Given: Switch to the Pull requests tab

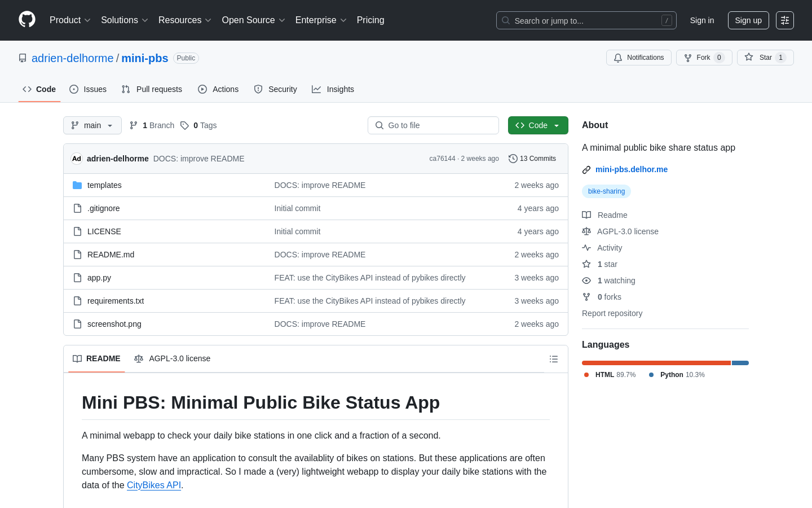Looking at the screenshot, I should pyautogui.click(x=152, y=89).
